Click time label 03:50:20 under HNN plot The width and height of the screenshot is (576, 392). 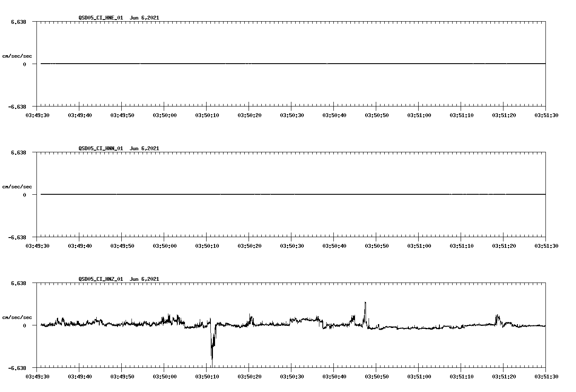(249, 246)
